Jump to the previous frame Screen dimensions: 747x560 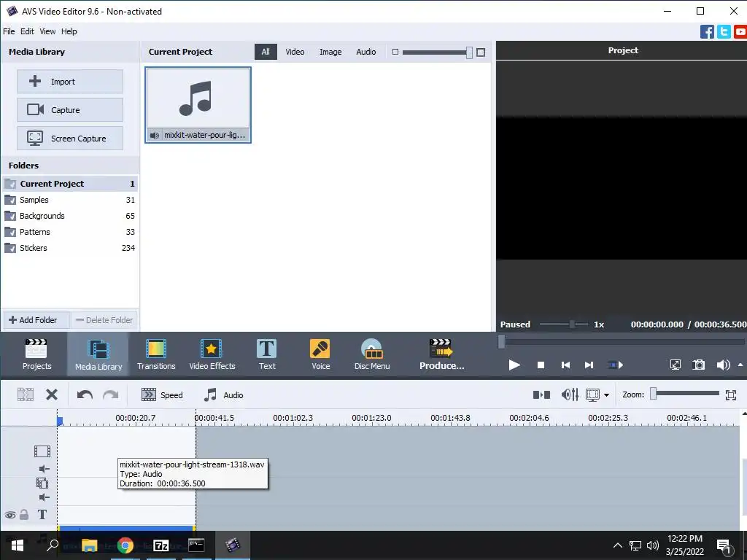coord(565,365)
